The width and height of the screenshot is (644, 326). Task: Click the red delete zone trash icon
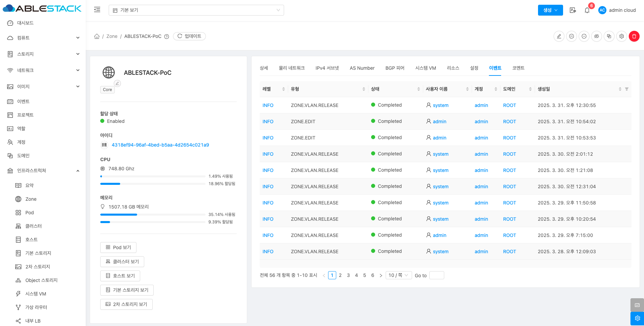[634, 36]
